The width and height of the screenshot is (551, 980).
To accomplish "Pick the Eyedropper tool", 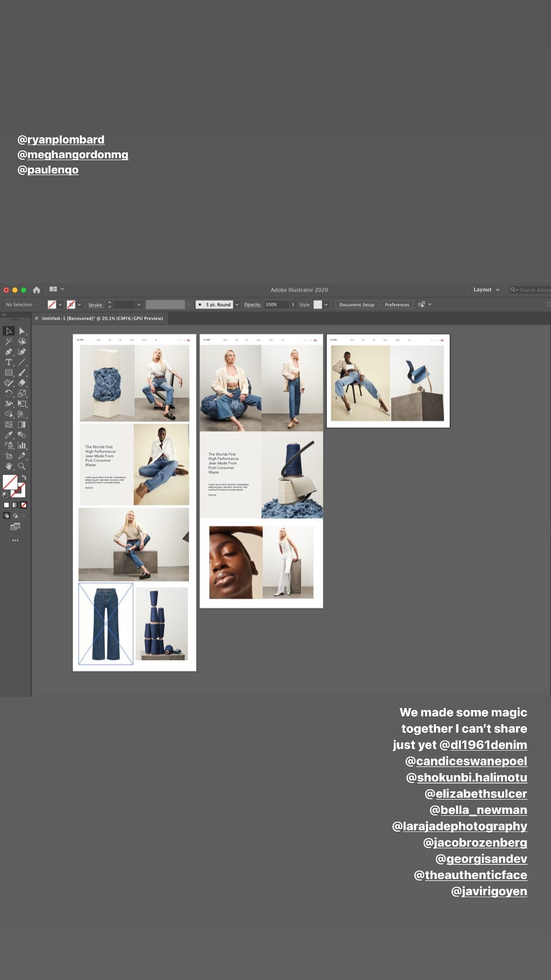I will (8, 435).
